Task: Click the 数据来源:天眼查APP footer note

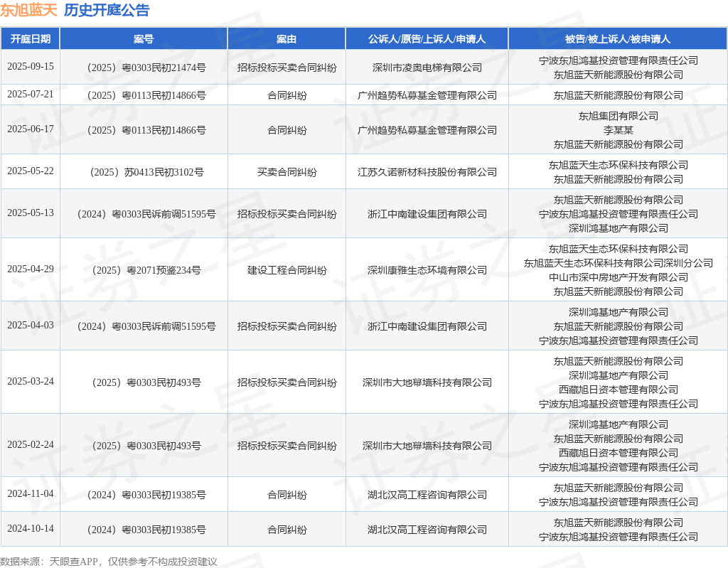Action: point(109,562)
